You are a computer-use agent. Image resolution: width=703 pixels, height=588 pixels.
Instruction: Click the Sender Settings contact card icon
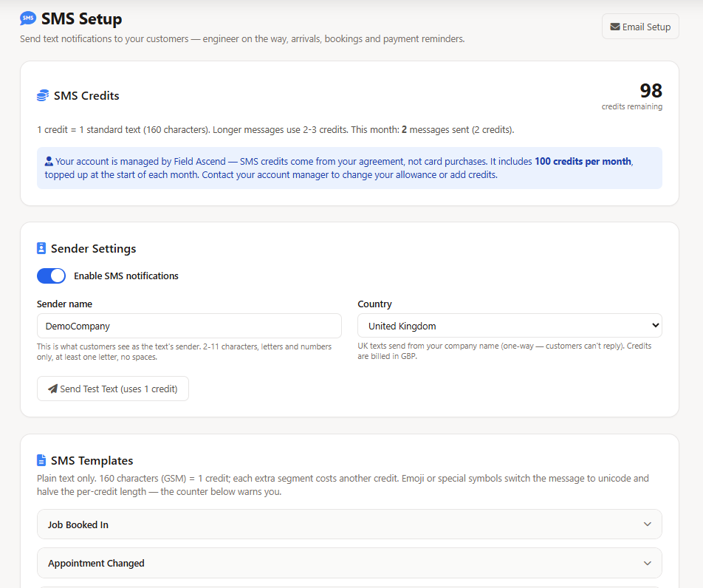(41, 248)
